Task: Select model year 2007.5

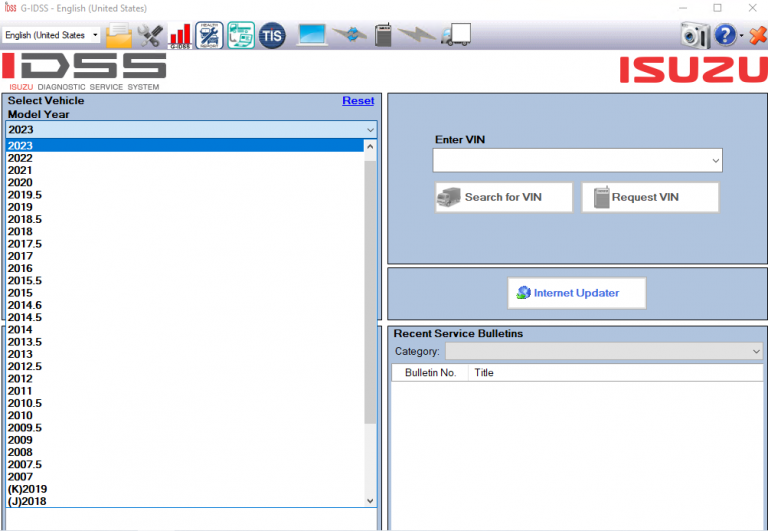Action: [185, 464]
